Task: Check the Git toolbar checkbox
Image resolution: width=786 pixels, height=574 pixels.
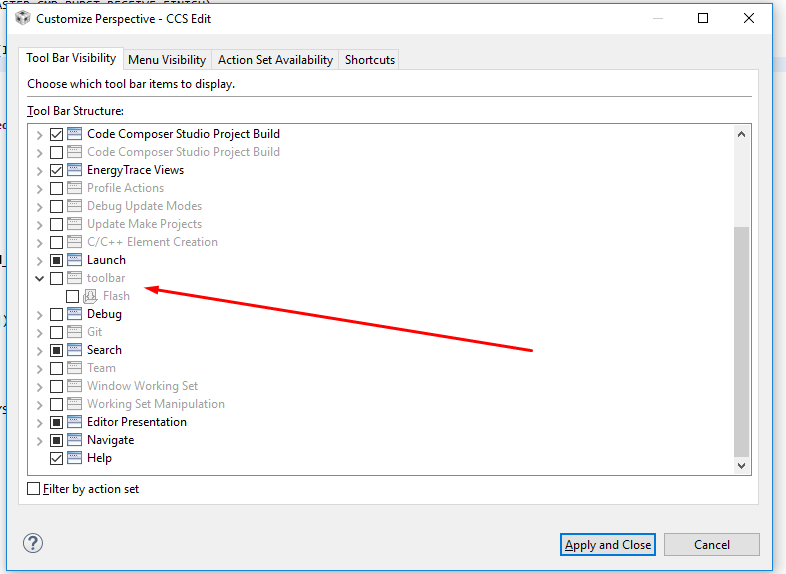Action: click(x=56, y=332)
